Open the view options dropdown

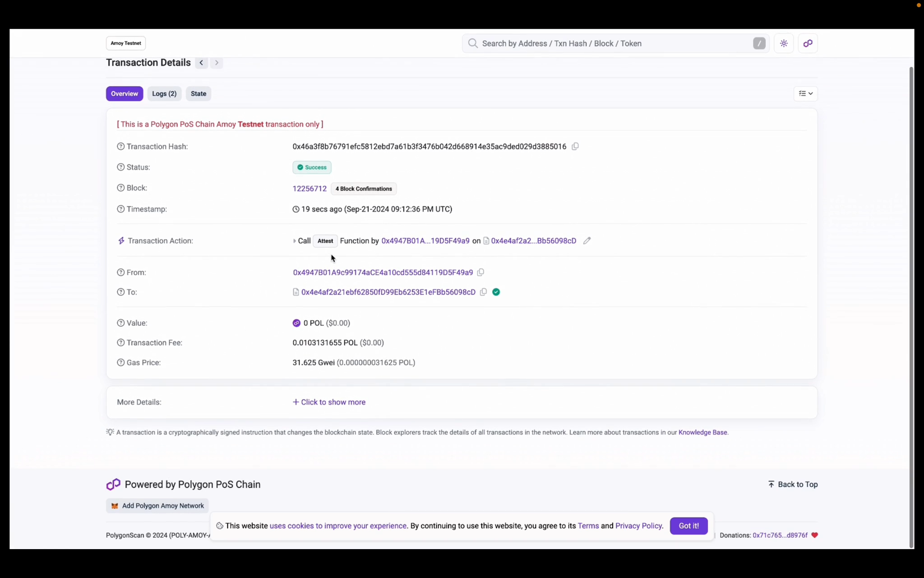(805, 93)
